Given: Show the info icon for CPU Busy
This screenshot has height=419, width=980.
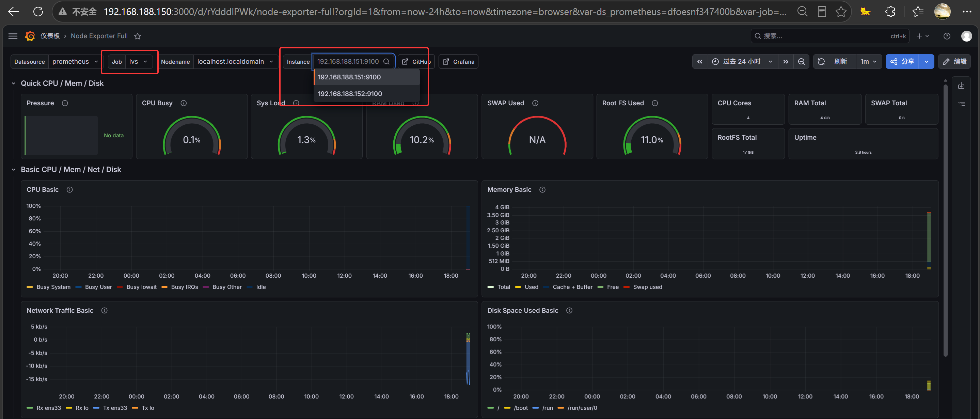Looking at the screenshot, I should pyautogui.click(x=184, y=103).
